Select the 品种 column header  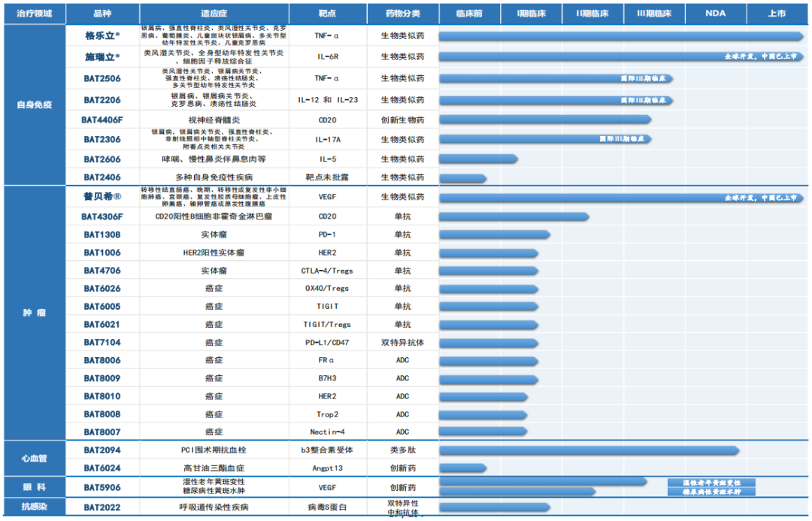coord(102,14)
